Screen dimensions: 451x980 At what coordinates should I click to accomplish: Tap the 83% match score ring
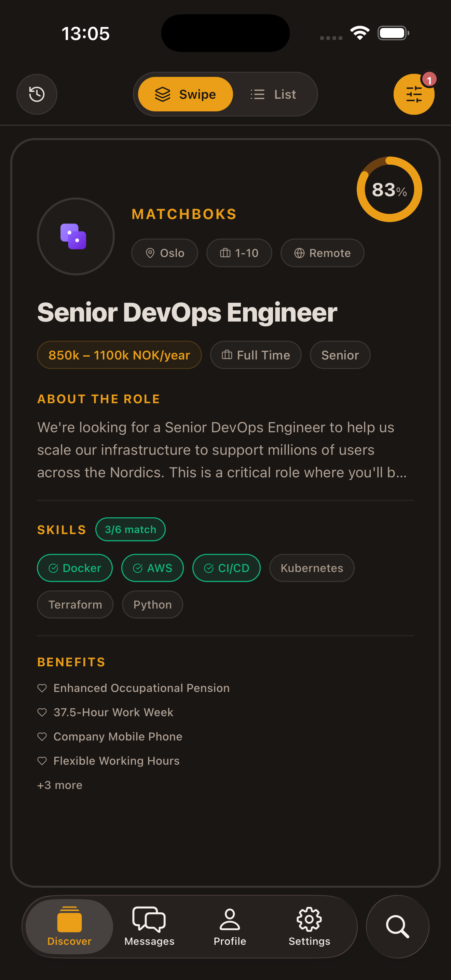click(x=389, y=189)
